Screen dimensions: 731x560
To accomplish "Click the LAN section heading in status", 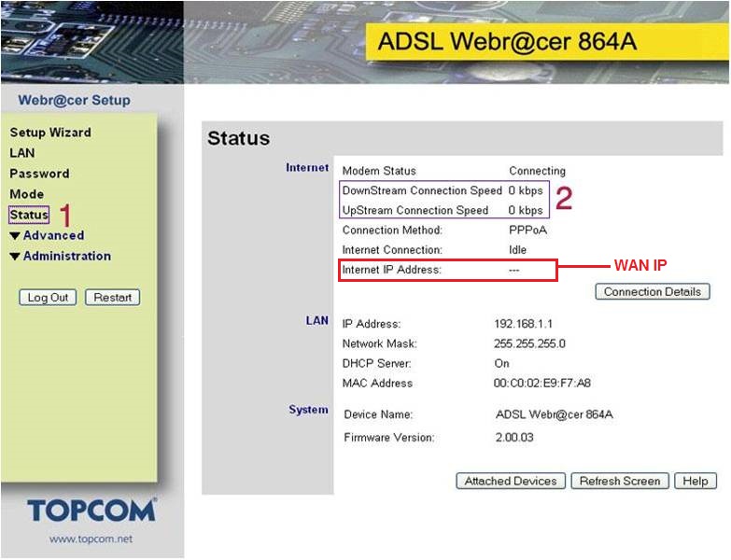I will (317, 320).
